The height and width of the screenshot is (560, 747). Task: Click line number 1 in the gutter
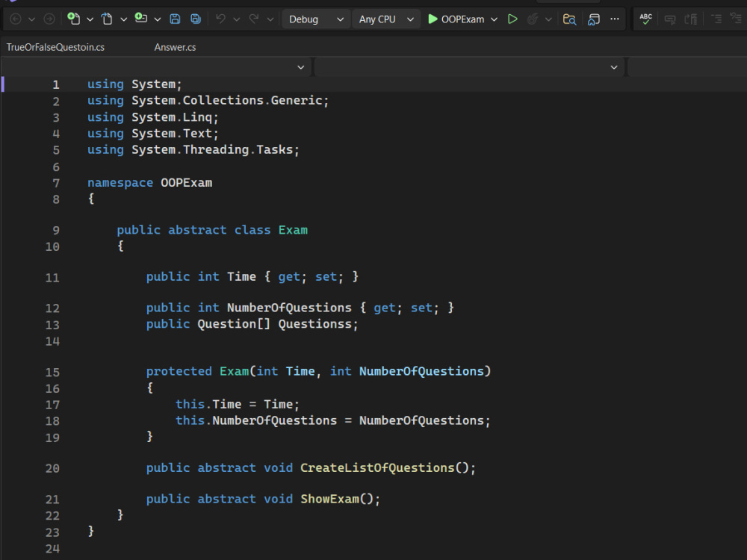(56, 85)
